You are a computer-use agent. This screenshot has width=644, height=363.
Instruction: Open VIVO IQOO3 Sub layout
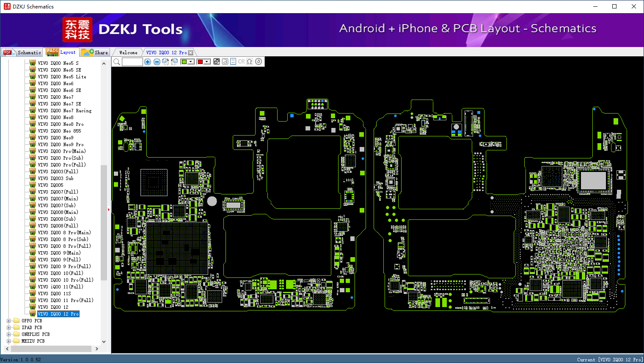coord(55,178)
